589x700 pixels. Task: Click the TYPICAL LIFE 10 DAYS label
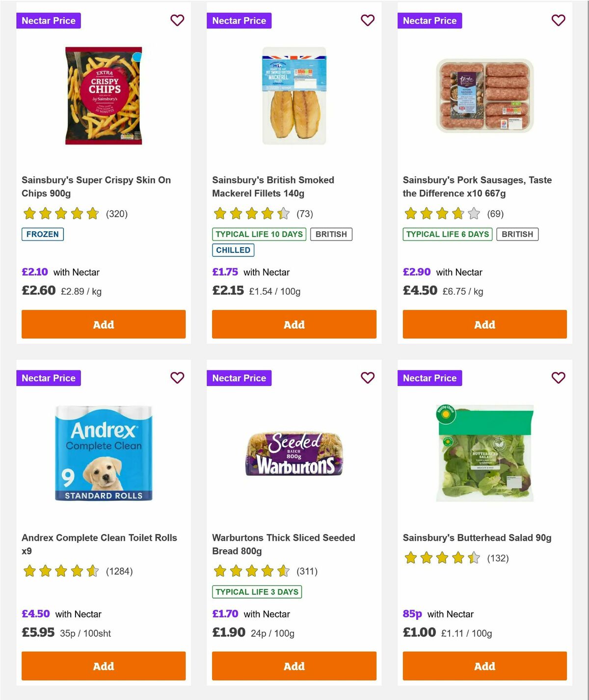[x=258, y=234]
